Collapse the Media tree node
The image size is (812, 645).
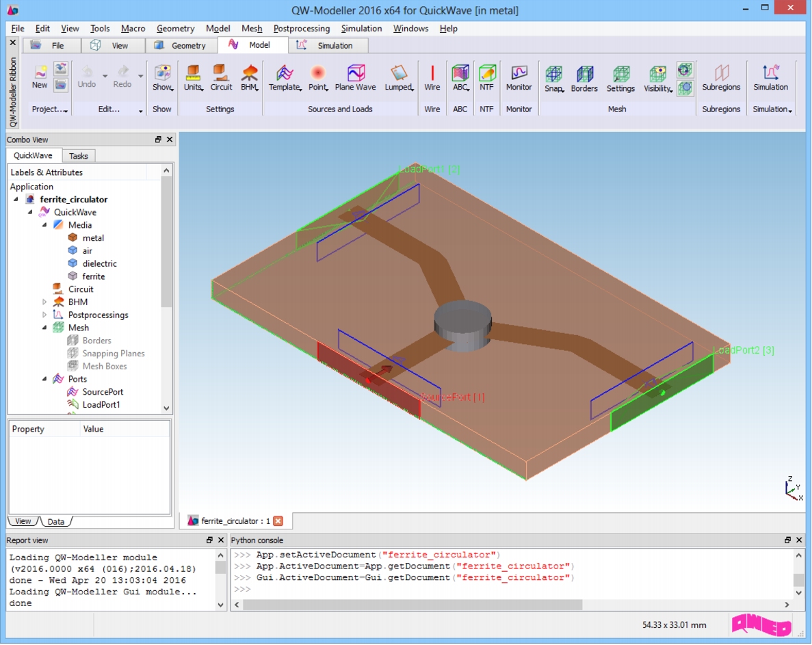point(44,225)
